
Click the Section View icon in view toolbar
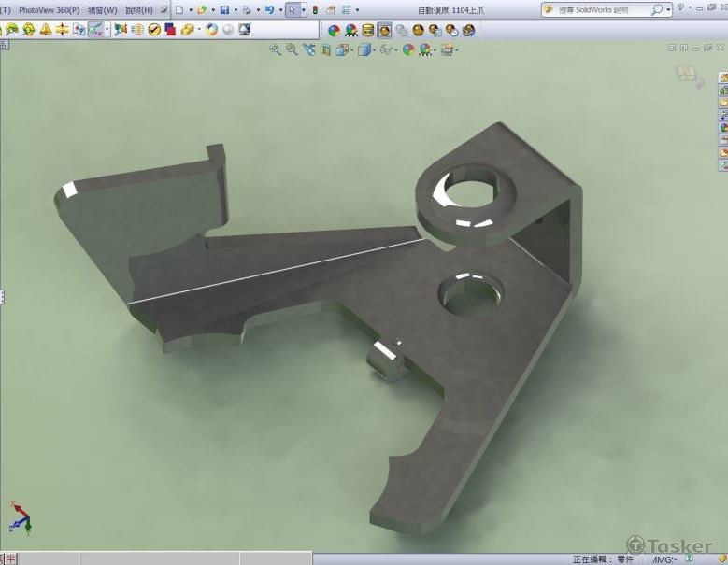point(325,49)
